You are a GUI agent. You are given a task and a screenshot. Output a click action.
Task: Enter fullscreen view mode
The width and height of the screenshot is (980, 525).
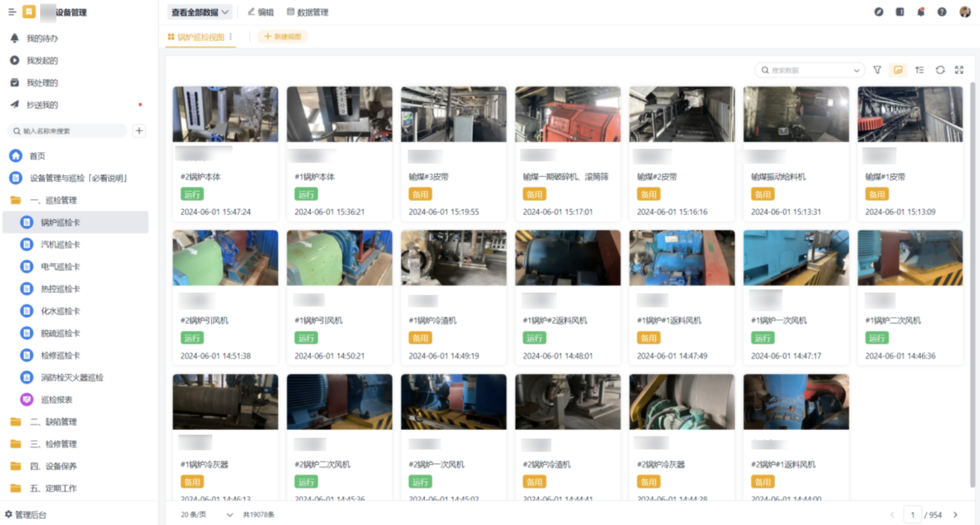pos(959,70)
